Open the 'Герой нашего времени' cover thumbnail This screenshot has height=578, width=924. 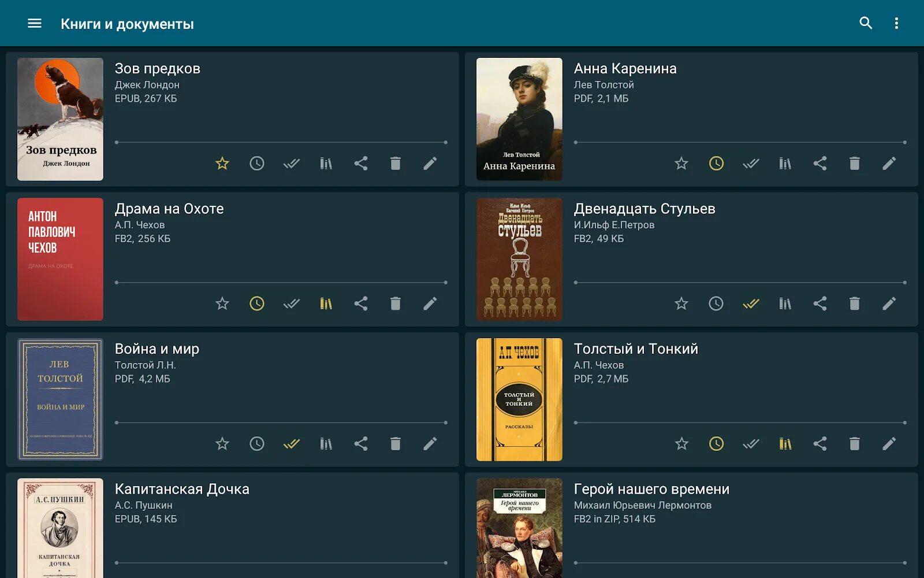[x=519, y=528]
